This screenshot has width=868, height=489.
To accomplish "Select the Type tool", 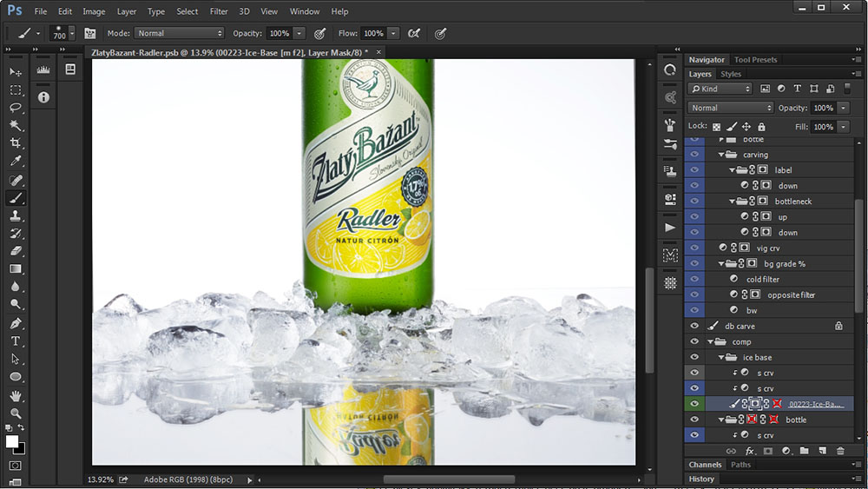I will [16, 340].
